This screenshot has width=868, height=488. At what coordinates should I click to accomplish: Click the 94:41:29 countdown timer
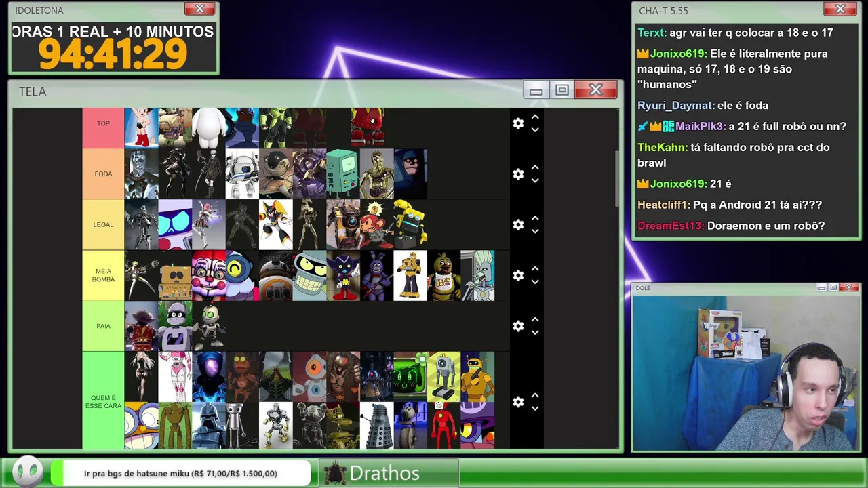(113, 55)
